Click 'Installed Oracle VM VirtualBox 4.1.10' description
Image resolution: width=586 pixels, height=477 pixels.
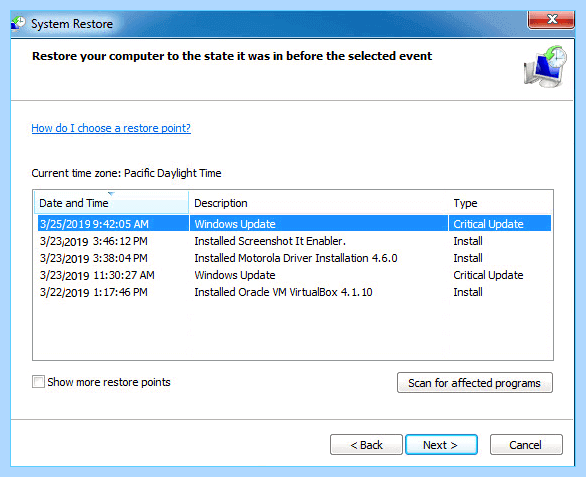point(283,292)
